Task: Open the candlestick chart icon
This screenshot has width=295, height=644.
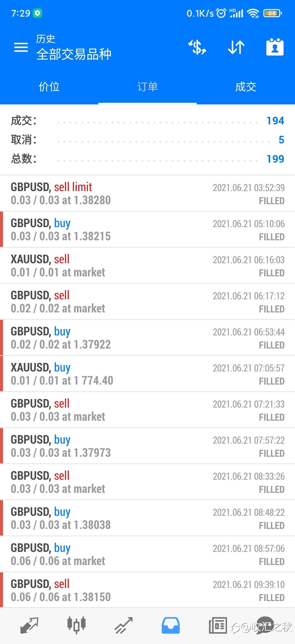Action: click(76, 625)
